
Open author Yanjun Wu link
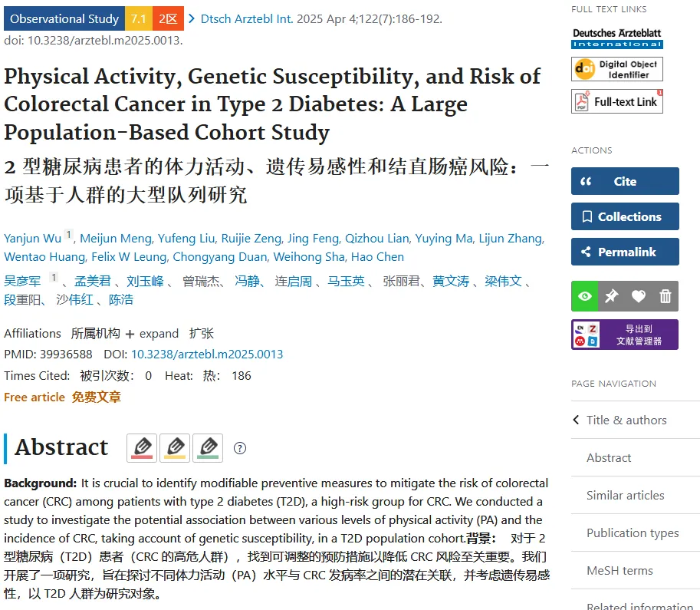pyautogui.click(x=33, y=239)
